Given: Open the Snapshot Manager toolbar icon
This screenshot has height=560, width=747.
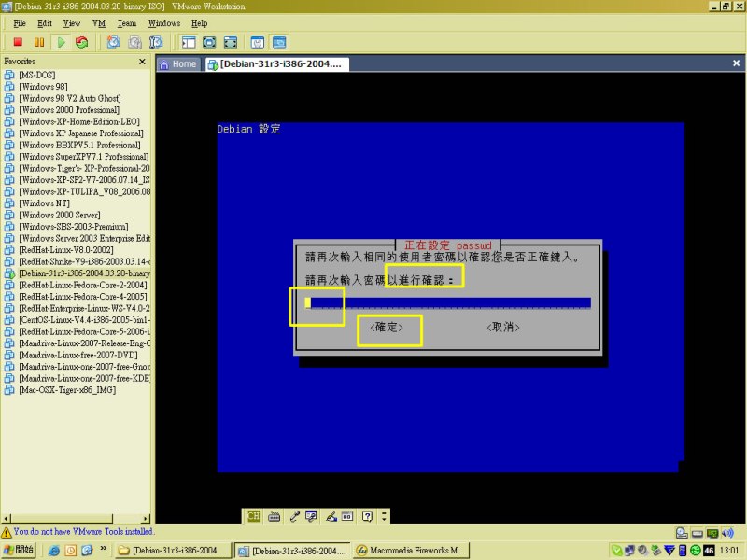Looking at the screenshot, I should click(156, 42).
